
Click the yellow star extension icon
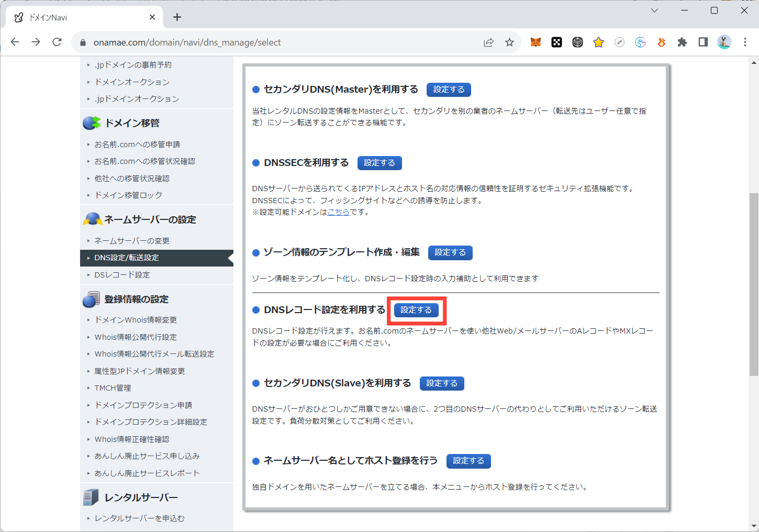pyautogui.click(x=598, y=42)
